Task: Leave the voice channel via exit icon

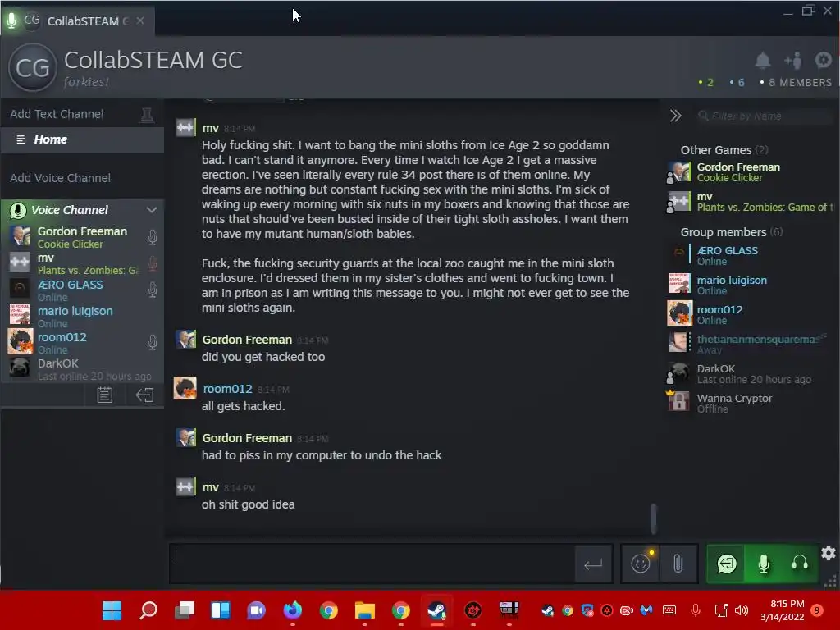Action: pyautogui.click(x=144, y=395)
